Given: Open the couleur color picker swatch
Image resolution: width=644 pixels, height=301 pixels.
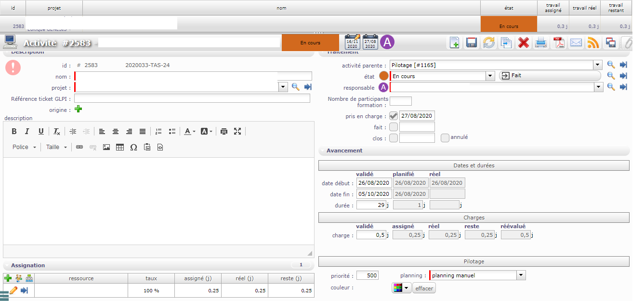Looking at the screenshot, I should (x=401, y=288).
